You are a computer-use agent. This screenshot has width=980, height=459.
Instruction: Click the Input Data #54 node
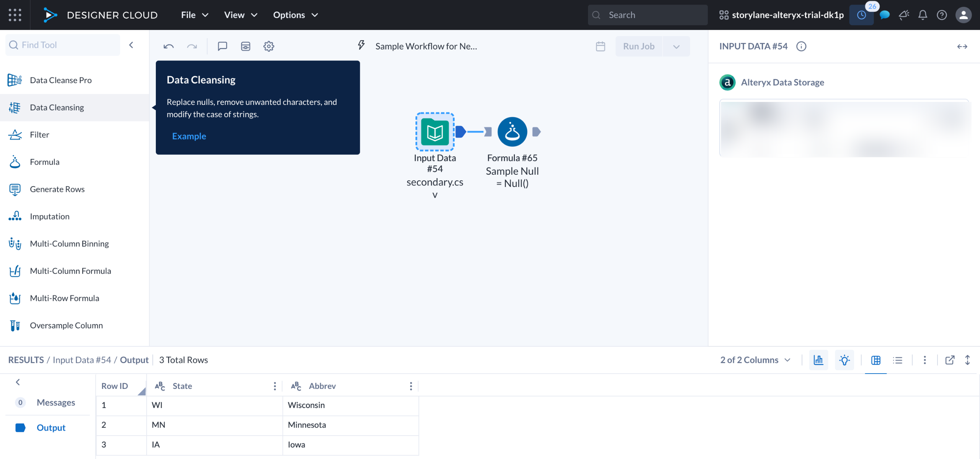tap(435, 132)
